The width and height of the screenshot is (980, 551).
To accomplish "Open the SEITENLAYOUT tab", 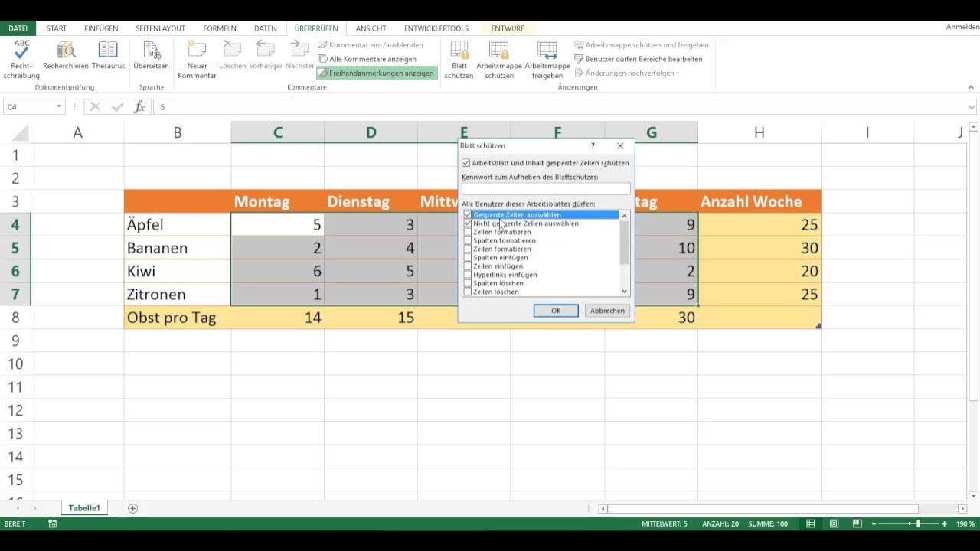I will pyautogui.click(x=161, y=28).
